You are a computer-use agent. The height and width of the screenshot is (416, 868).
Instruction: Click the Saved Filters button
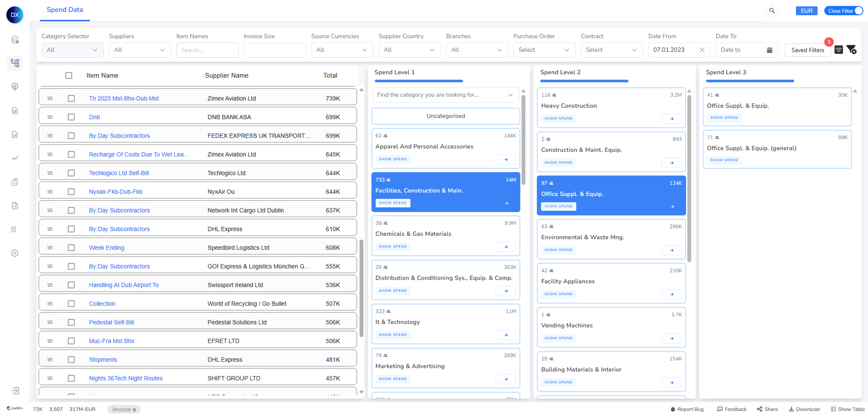807,50
